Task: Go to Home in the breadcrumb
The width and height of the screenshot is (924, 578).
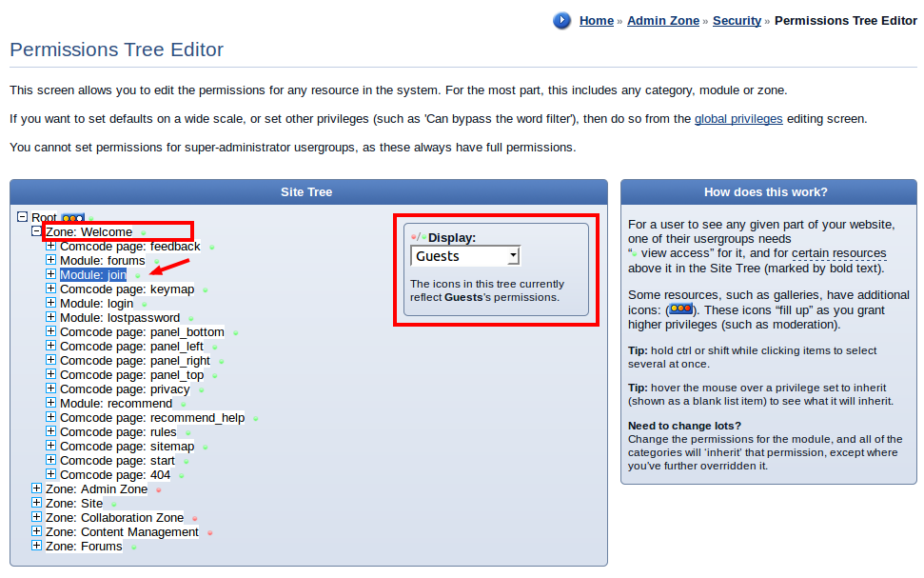Action: (x=596, y=21)
